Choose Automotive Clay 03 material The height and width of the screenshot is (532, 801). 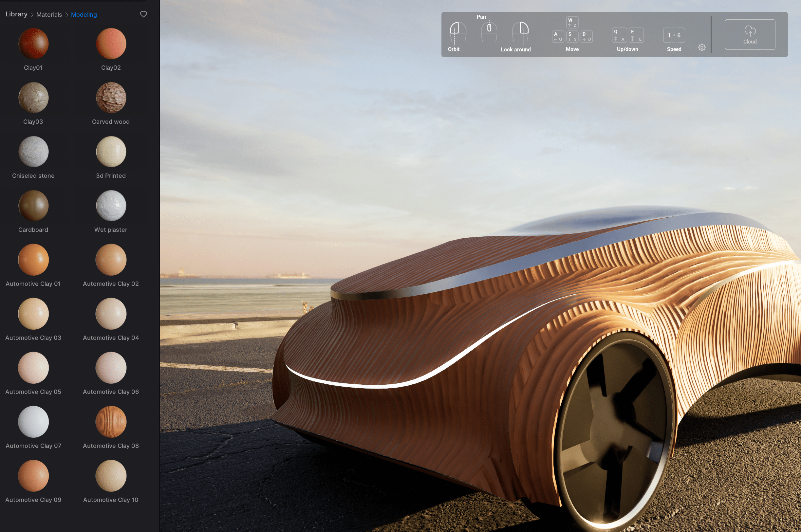coord(33,314)
